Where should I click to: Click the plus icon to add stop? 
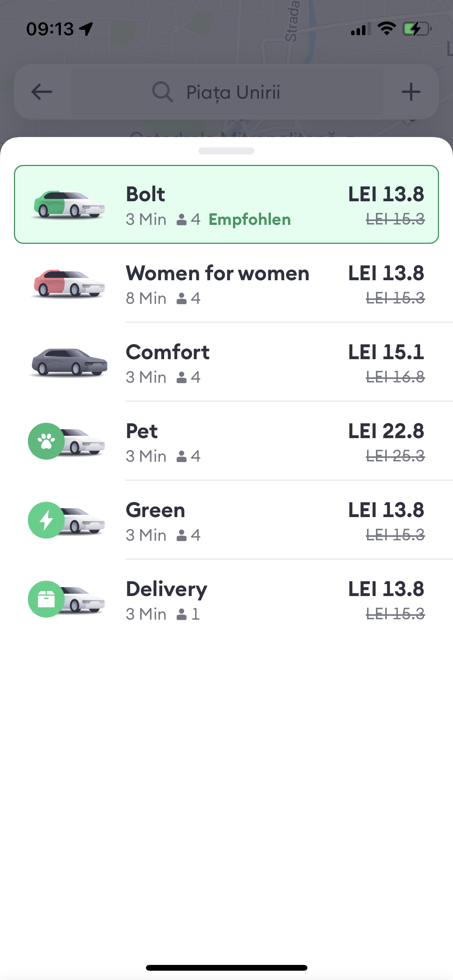(x=411, y=92)
